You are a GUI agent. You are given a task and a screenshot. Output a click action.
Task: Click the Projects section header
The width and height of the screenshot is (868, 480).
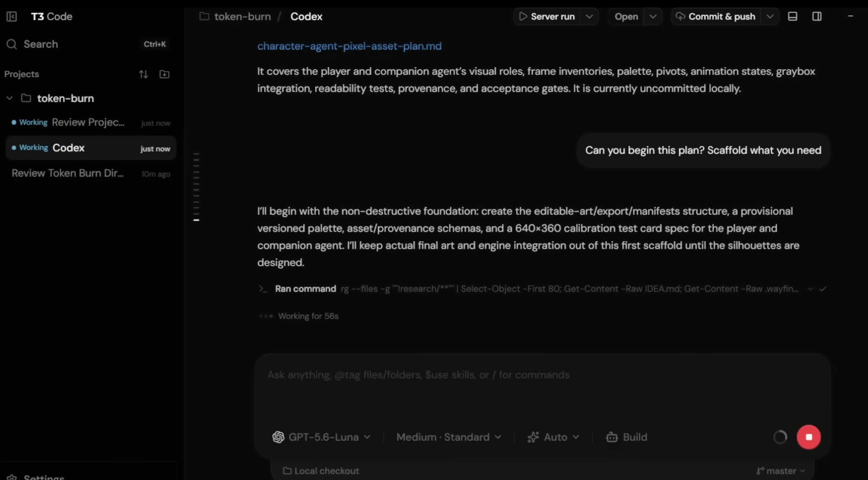pyautogui.click(x=22, y=74)
